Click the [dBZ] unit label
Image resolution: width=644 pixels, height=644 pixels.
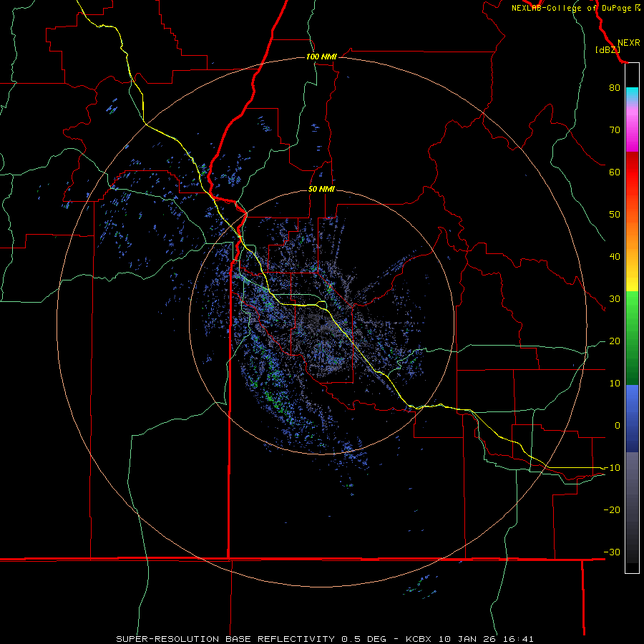[x=608, y=50]
